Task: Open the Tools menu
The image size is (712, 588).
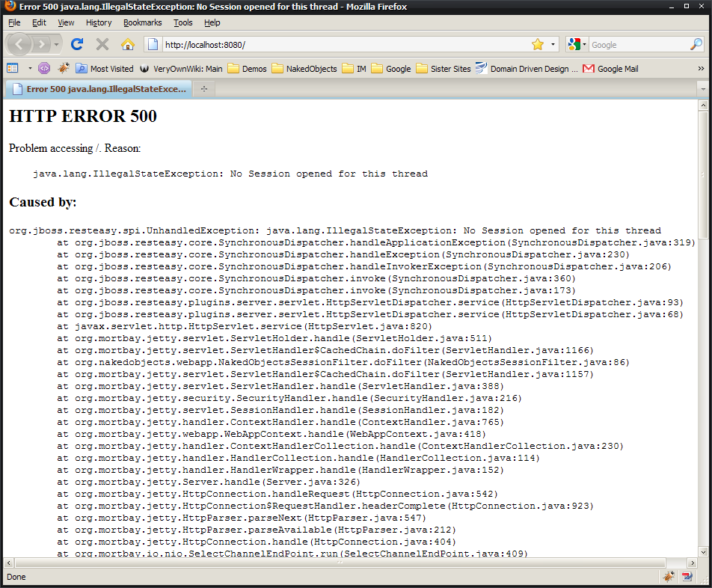Action: [182, 22]
